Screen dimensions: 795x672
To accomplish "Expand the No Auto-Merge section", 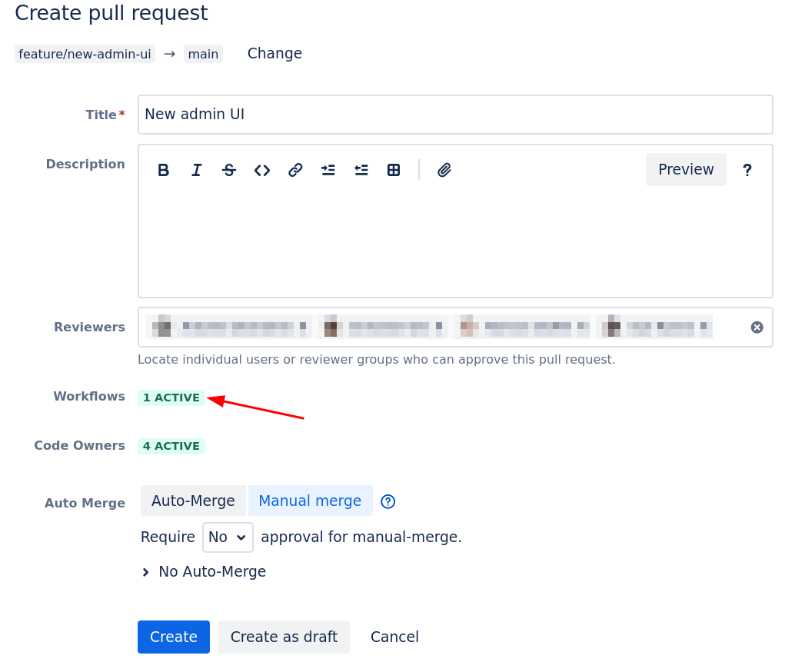I will 204,571.
